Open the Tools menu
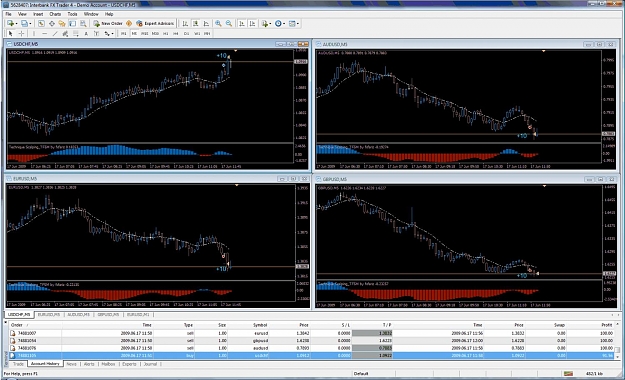This screenshot has height=380, width=625. pyautogui.click(x=72, y=14)
